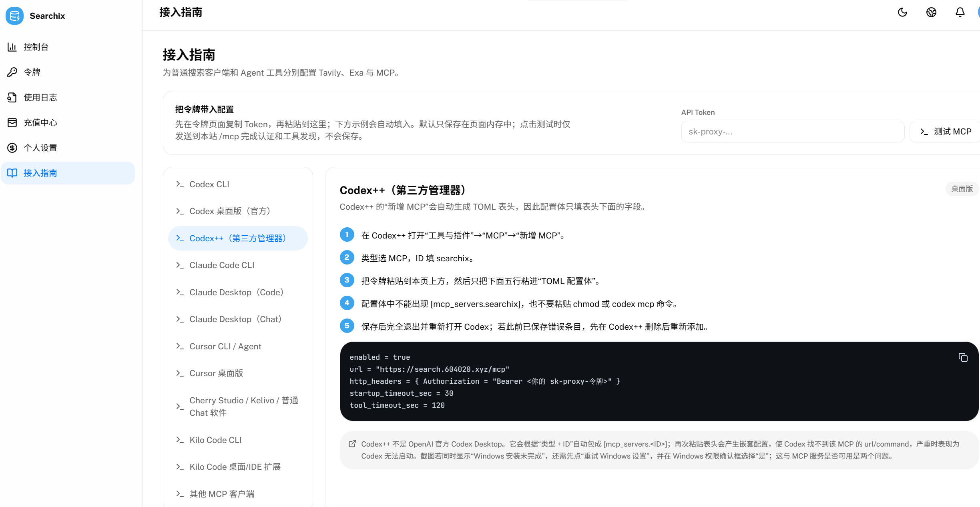The image size is (980, 507).
Task: Open 个人设置 in sidebar
Action: [68, 148]
